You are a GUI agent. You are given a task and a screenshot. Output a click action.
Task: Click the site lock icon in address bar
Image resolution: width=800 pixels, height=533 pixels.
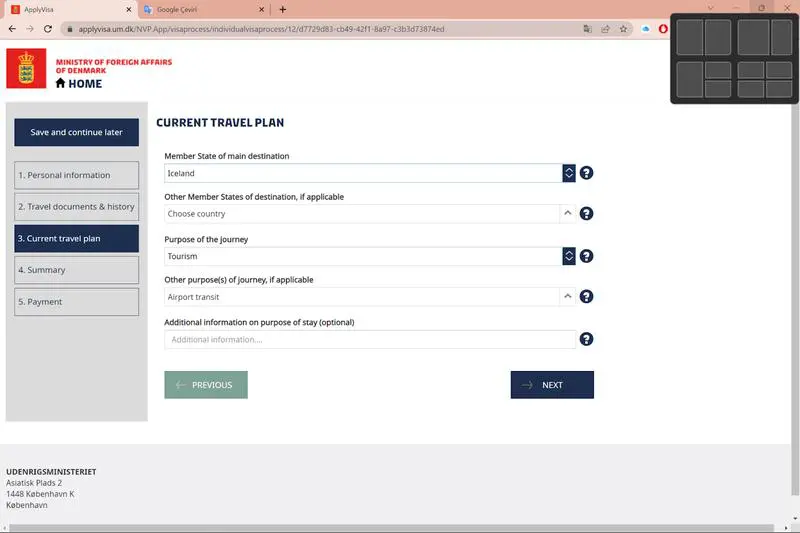tap(70, 29)
